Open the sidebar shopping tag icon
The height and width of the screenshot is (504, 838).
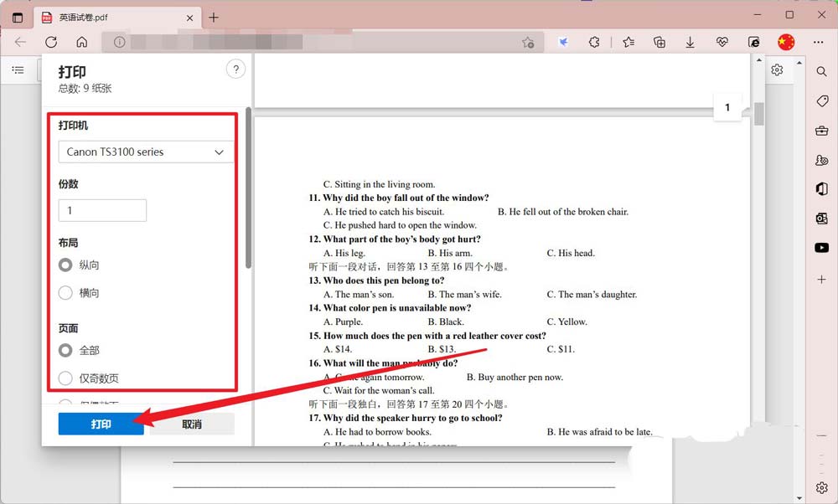[822, 101]
